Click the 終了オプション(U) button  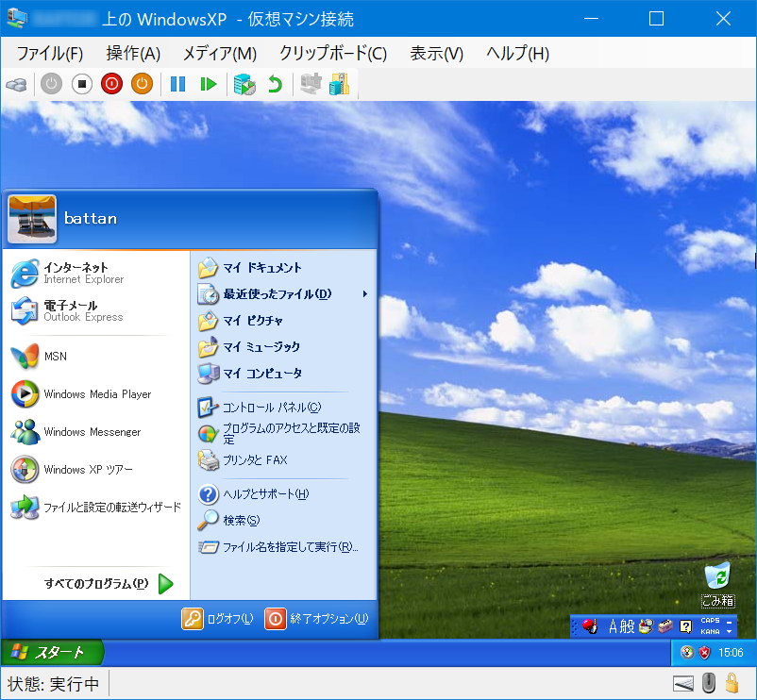tap(317, 619)
